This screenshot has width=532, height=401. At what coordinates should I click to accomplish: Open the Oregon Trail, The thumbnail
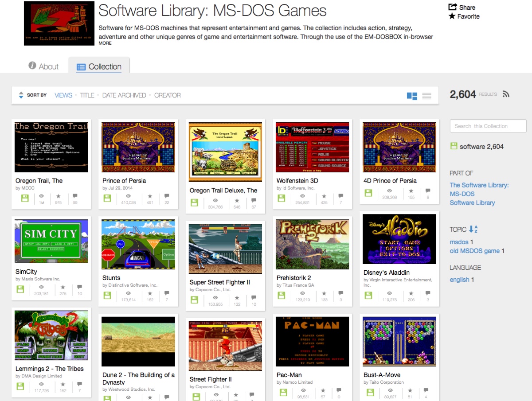[x=51, y=147]
